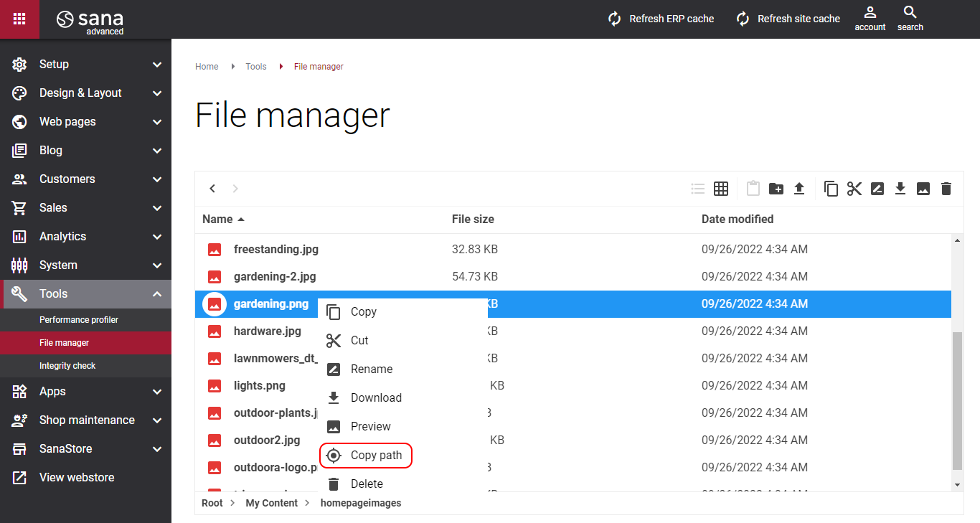Expand the Apps section
The width and height of the screenshot is (980, 523).
(86, 392)
